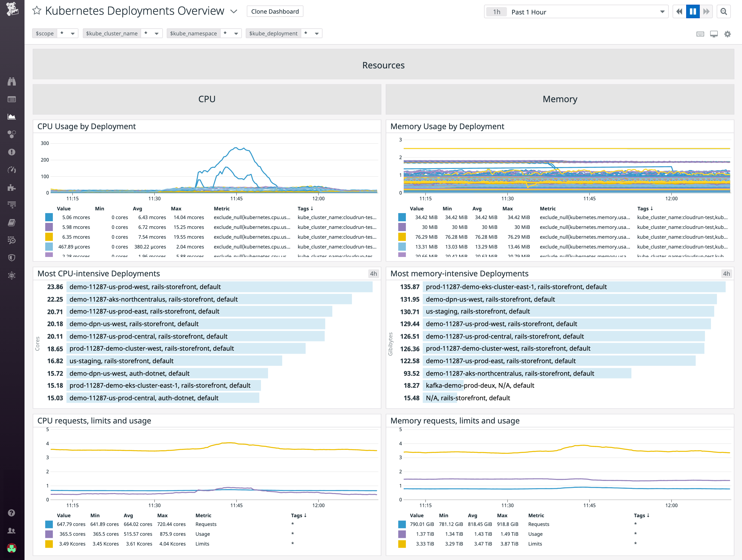Enable TV fullscreen mode with the monitor icon
This screenshot has width=742, height=560.
[714, 34]
